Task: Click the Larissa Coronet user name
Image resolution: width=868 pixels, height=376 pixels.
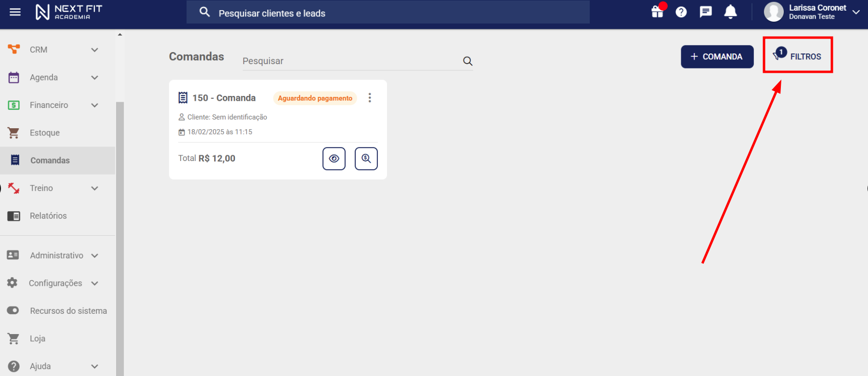Action: [x=817, y=8]
